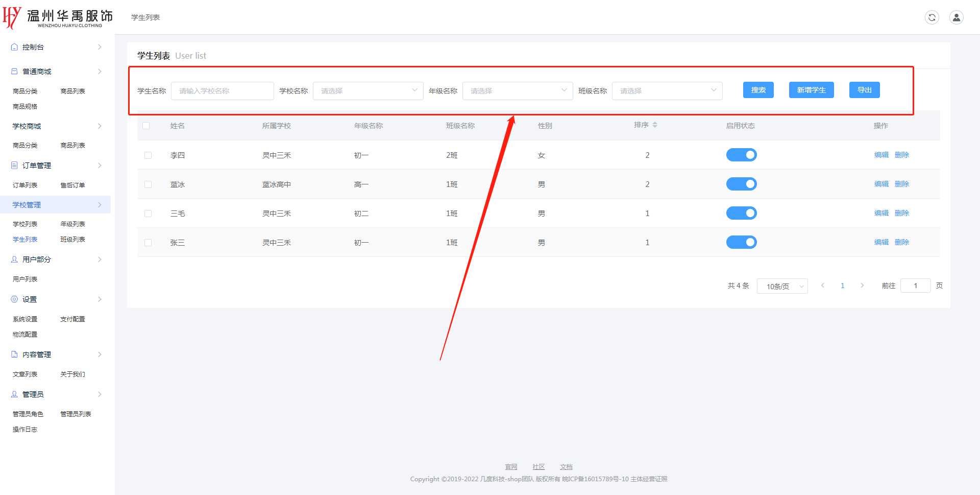980x495 pixels.
Task: Click the 排序 column sort arrows
Action: click(x=654, y=125)
